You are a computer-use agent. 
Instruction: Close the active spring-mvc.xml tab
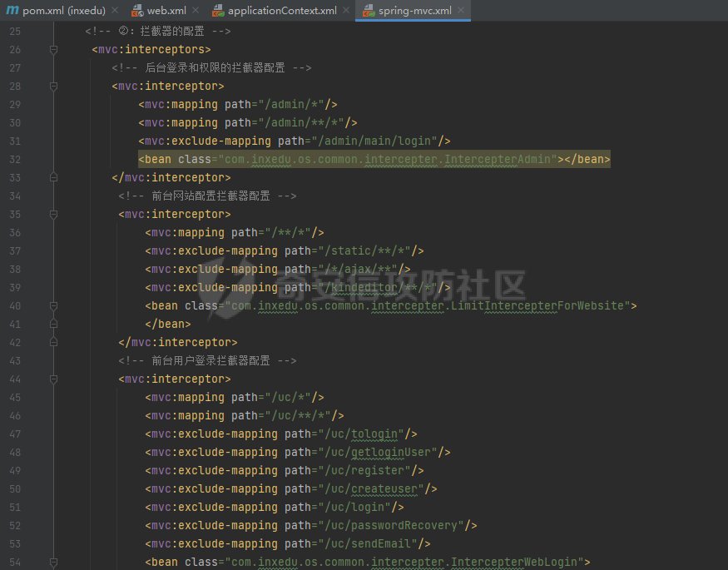pos(460,11)
